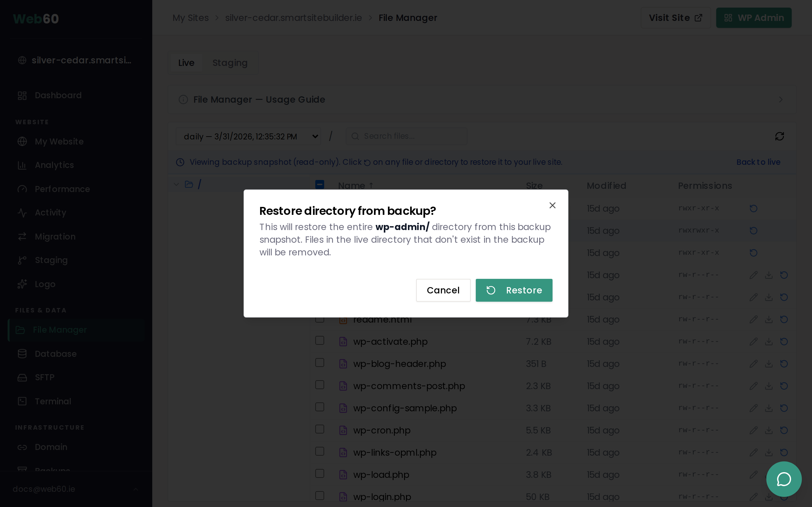The height and width of the screenshot is (507, 812).
Task: Open the File Manager sidebar icon
Action: tap(22, 330)
